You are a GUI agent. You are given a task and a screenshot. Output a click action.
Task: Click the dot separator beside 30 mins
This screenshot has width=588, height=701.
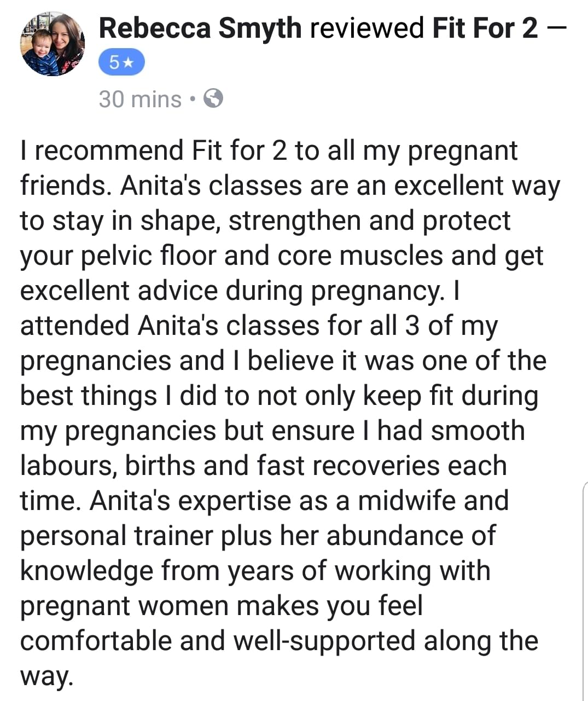click(x=192, y=100)
